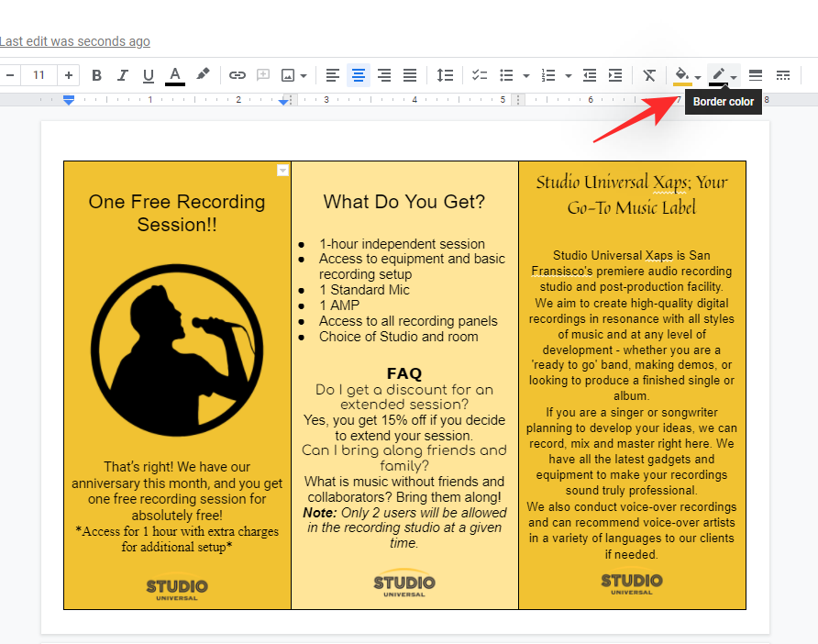This screenshot has height=644, width=818.
Task: Toggle underline formatting
Action: point(148,75)
